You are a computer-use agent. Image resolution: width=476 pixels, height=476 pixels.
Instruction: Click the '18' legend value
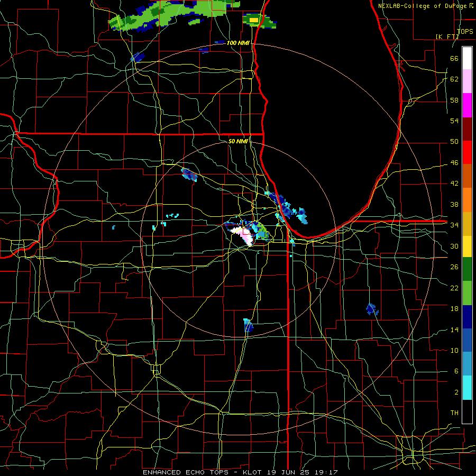pyautogui.click(x=454, y=309)
